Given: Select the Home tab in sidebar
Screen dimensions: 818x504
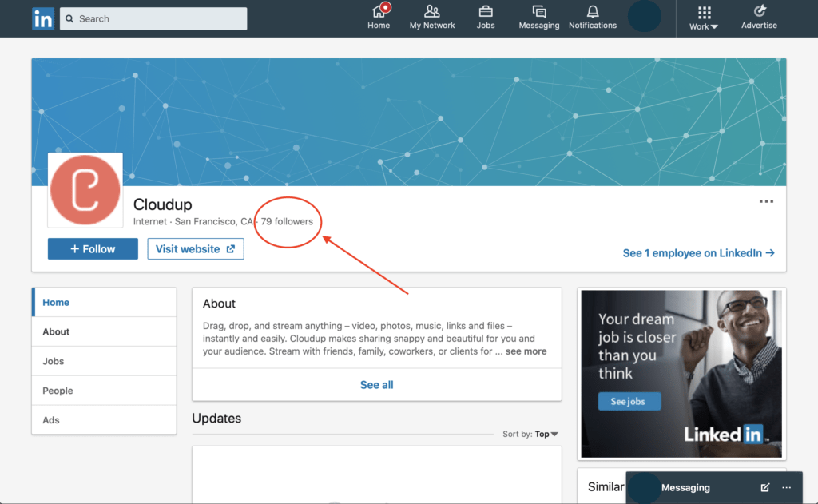Looking at the screenshot, I should point(105,302).
